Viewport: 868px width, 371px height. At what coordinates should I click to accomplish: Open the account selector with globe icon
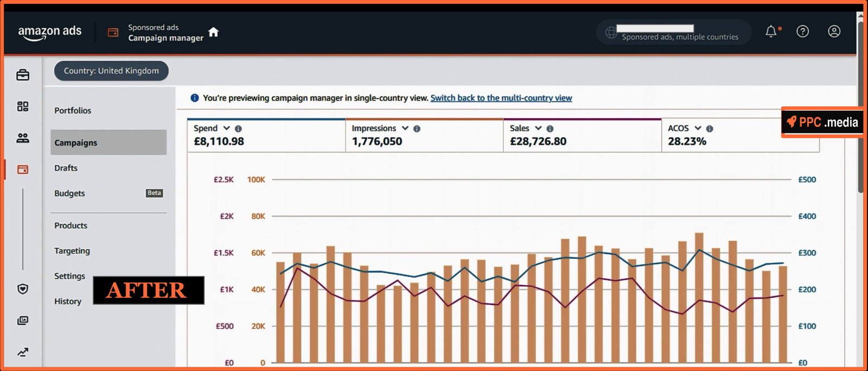point(673,33)
